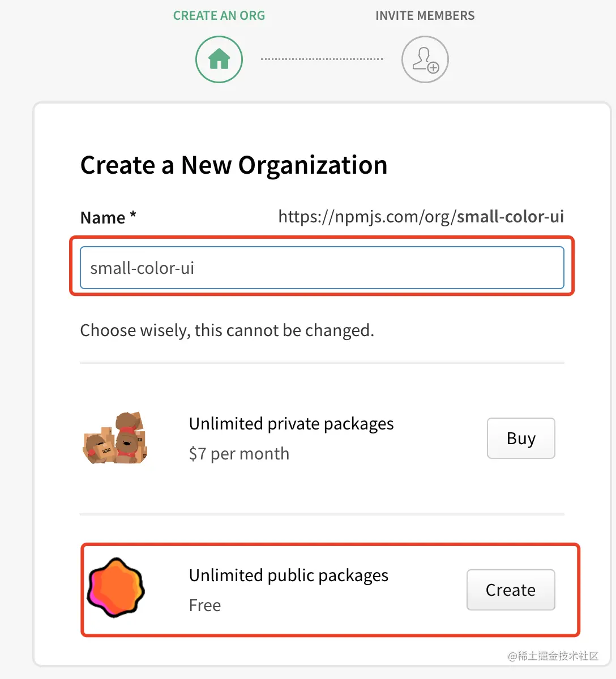Click the "$7 per month" price text
616x679 pixels.
(239, 454)
